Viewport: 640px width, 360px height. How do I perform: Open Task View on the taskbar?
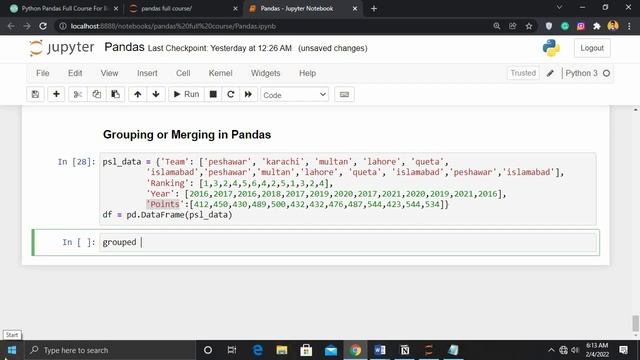tap(232, 350)
